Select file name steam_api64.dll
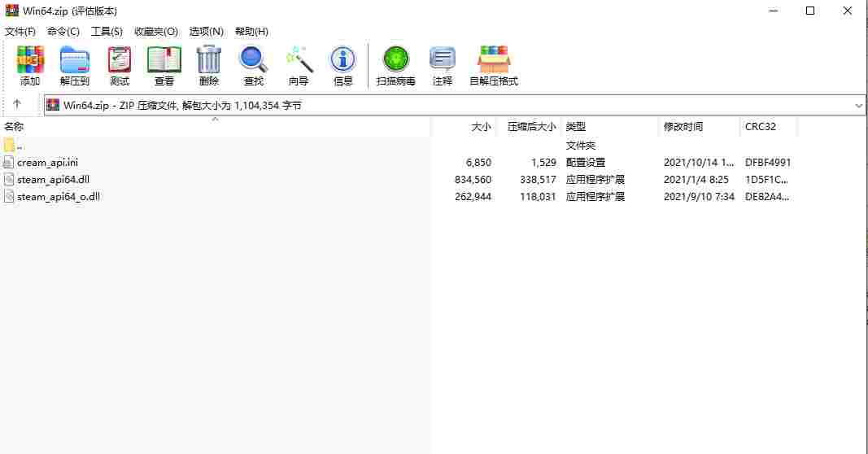Screen dimensions: 868x454 point(53,179)
